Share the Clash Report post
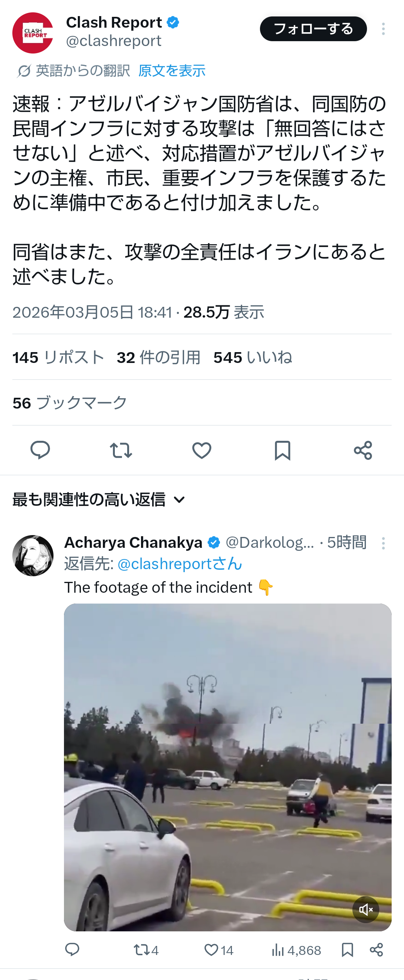Viewport: 404px width, 980px height. [363, 450]
